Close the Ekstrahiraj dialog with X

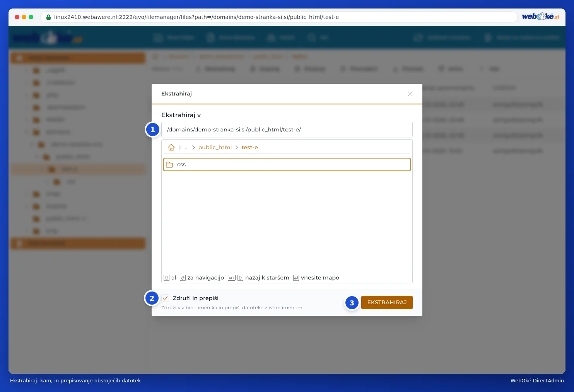coord(410,94)
